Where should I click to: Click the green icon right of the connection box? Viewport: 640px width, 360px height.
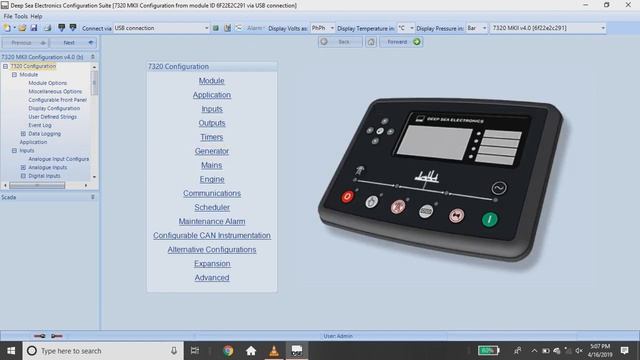[216, 28]
